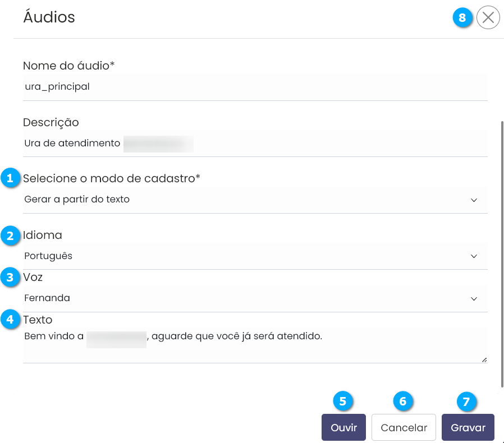Click the Cancelar button
Viewport: 504px width, 443px height.
coord(404,428)
